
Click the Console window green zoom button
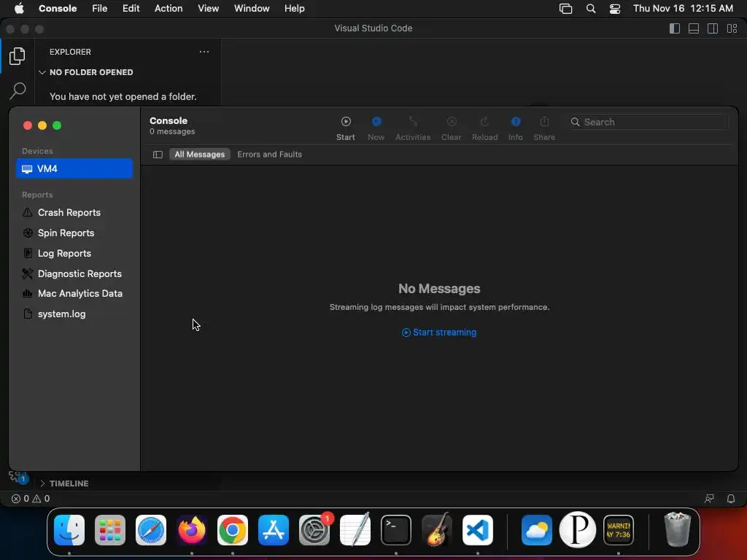click(57, 125)
